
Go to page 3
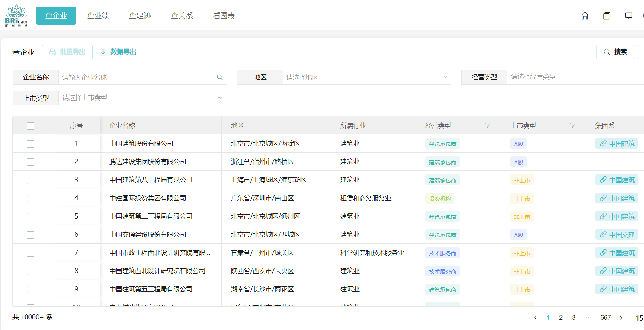[x=574, y=318]
